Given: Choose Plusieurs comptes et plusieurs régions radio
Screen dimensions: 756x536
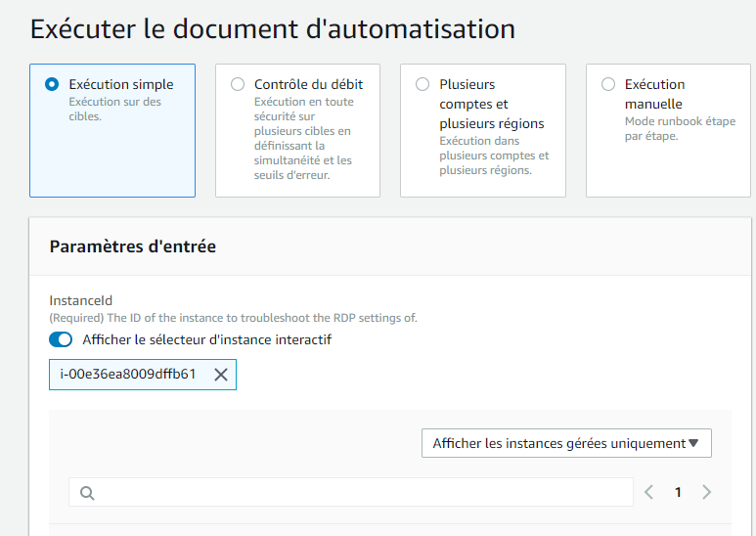Looking at the screenshot, I should pos(422,84).
